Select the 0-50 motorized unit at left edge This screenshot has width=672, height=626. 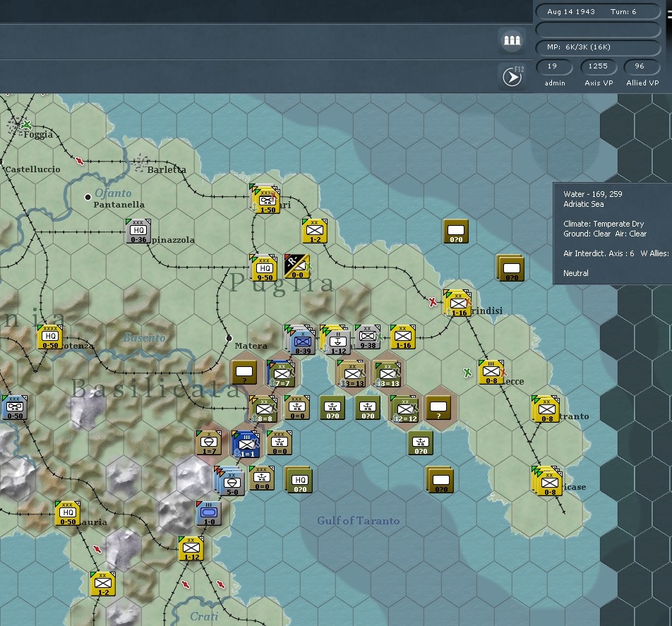click(x=15, y=407)
